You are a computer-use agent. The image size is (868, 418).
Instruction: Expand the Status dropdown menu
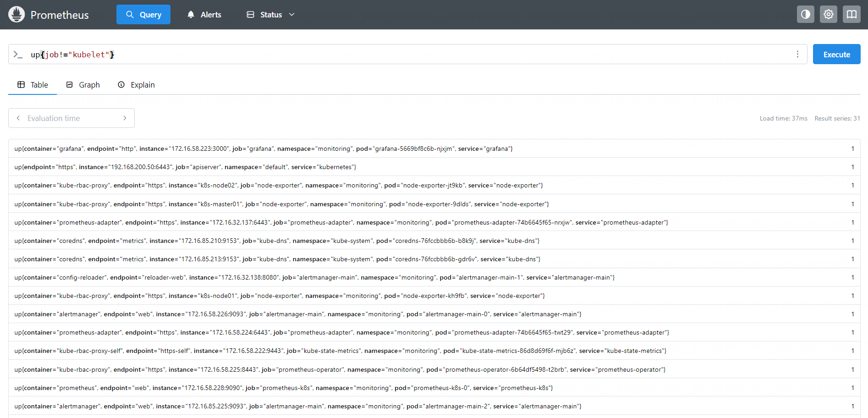[x=270, y=15]
